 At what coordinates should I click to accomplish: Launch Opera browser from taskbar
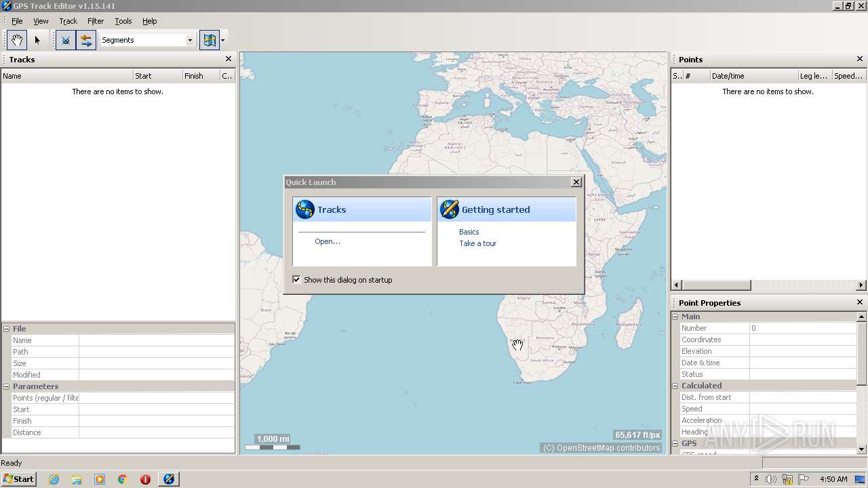[145, 479]
